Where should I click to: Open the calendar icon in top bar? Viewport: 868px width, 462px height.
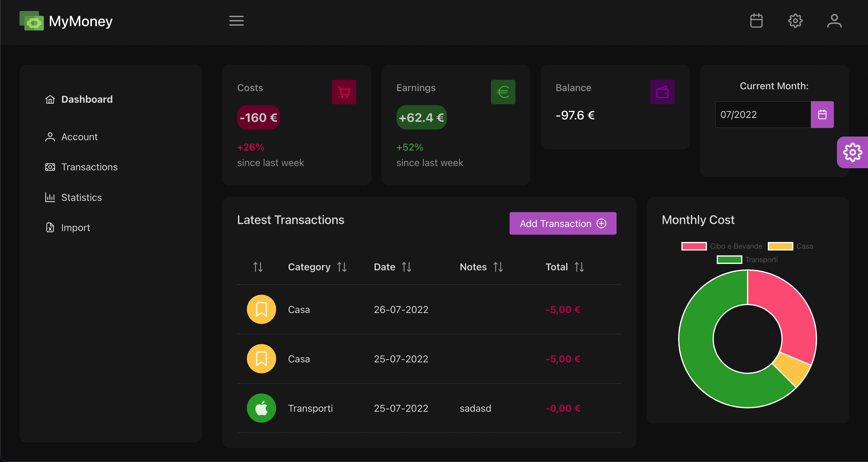(x=756, y=21)
